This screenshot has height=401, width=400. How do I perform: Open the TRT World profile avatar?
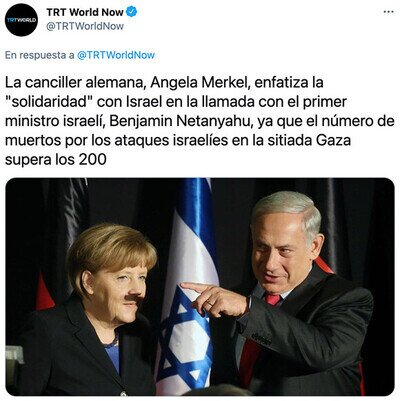tap(22, 21)
